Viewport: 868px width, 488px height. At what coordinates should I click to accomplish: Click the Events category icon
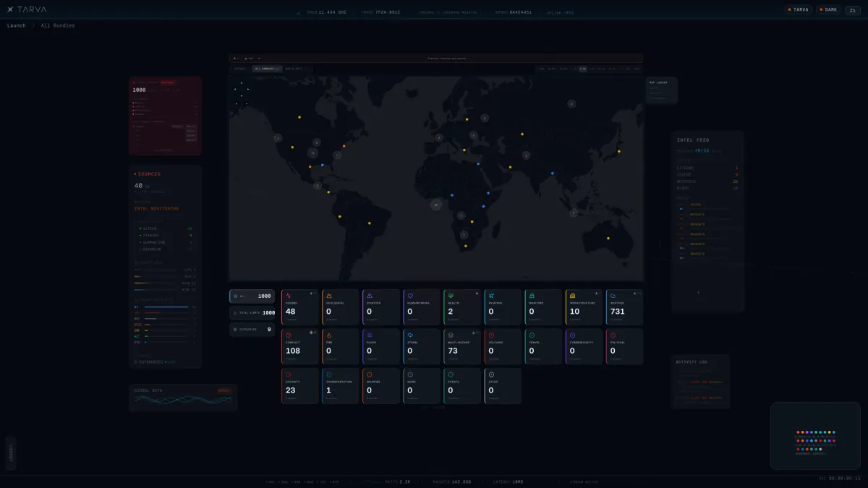451,374
